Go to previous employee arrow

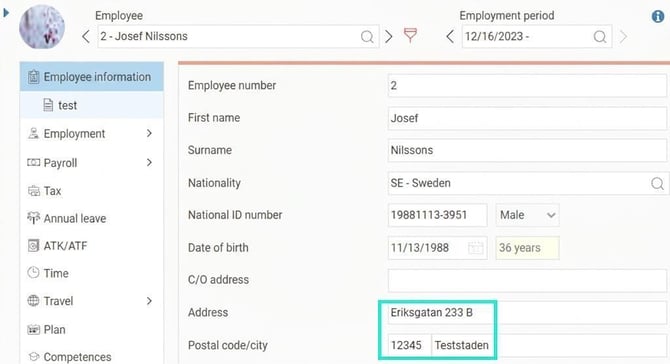86,36
